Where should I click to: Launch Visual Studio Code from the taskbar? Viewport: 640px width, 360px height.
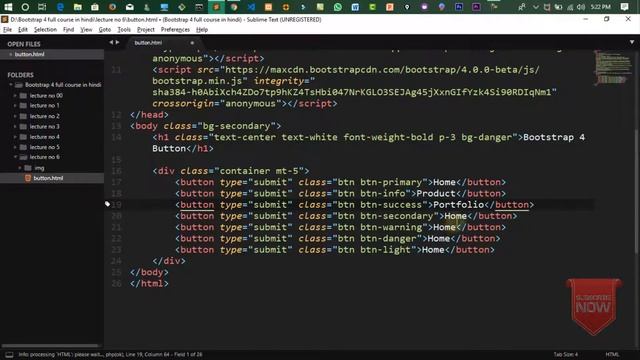[251, 7]
